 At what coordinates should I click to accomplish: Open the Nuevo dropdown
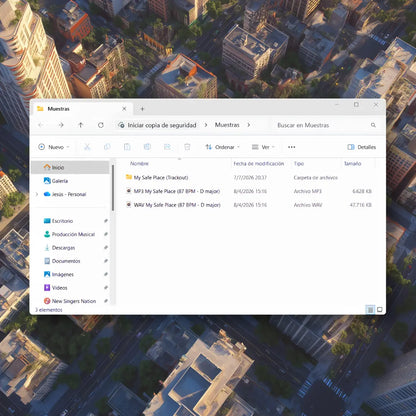(x=54, y=147)
